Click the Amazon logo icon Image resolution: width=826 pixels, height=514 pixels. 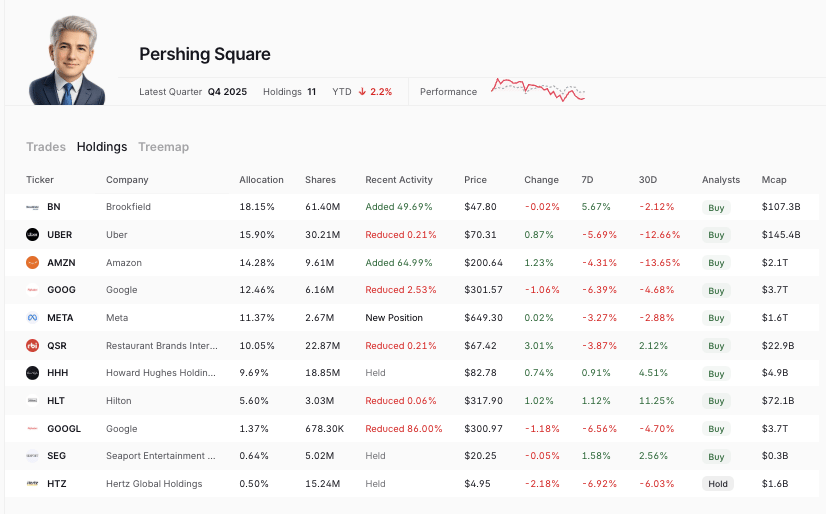click(x=32, y=263)
